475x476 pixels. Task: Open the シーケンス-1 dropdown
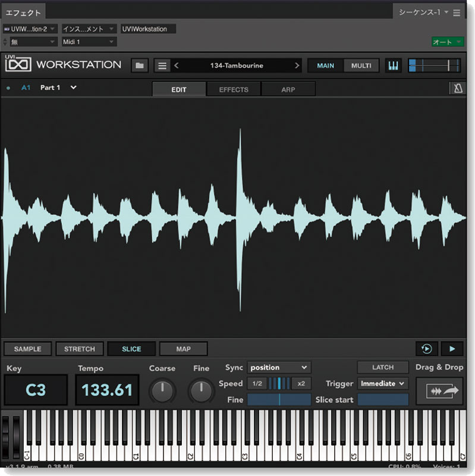423,12
